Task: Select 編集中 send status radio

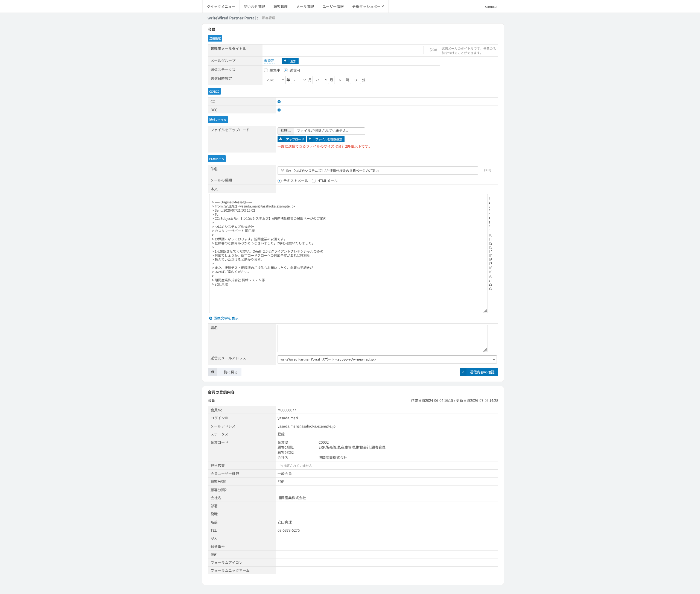Action: [x=266, y=70]
